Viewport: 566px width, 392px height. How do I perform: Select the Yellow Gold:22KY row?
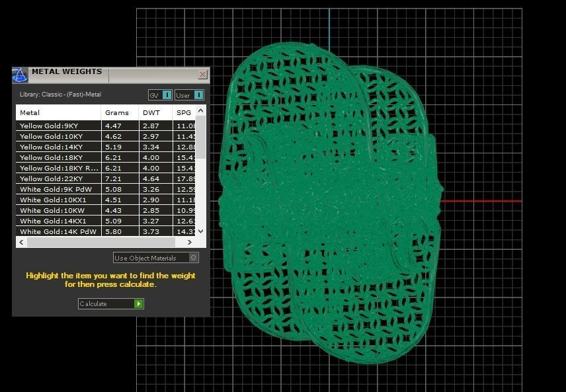coord(106,178)
